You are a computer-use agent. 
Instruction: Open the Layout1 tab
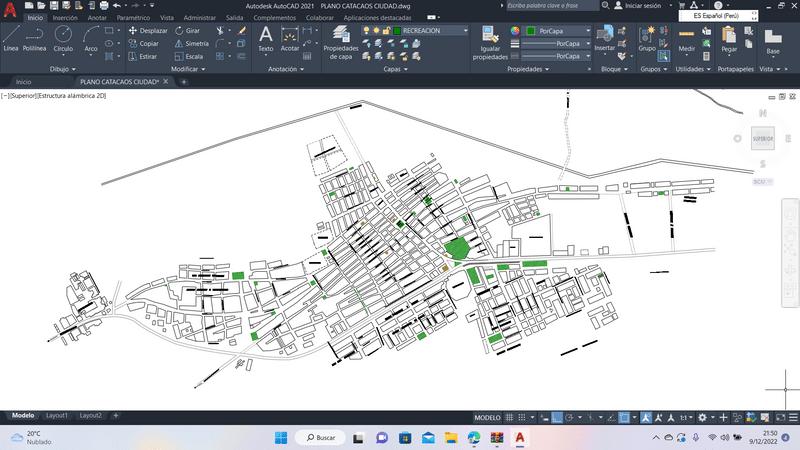(x=57, y=415)
